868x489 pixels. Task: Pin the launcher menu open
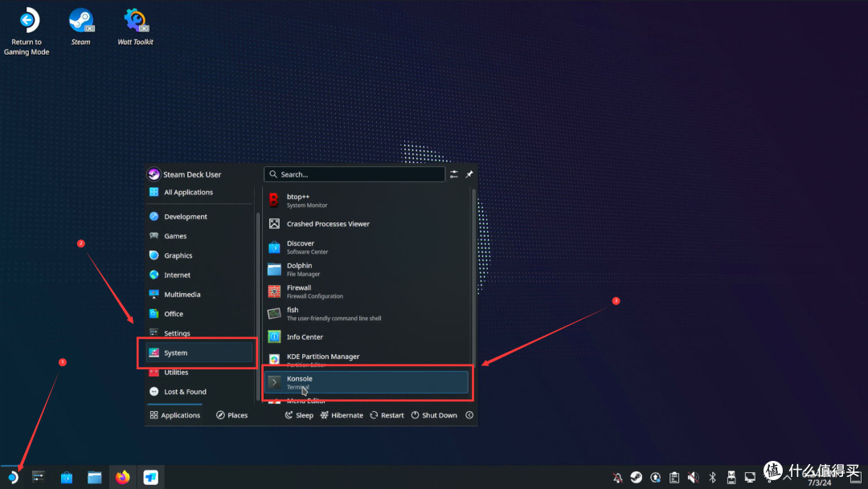[x=469, y=174]
